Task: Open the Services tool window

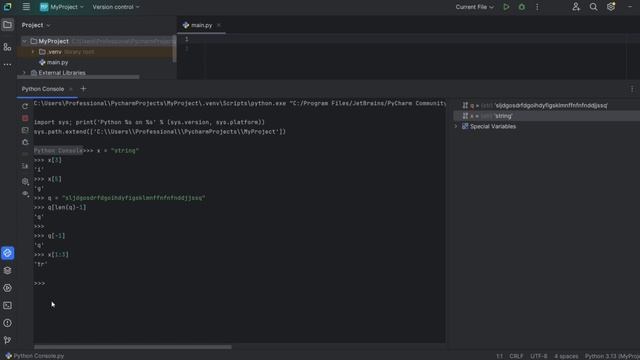Action: pyautogui.click(x=7, y=288)
